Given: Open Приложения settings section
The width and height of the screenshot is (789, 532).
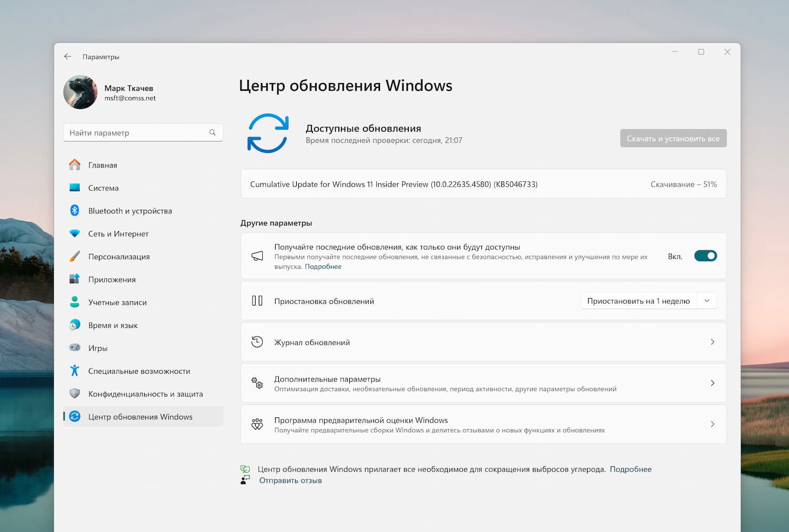Looking at the screenshot, I should [x=143, y=279].
